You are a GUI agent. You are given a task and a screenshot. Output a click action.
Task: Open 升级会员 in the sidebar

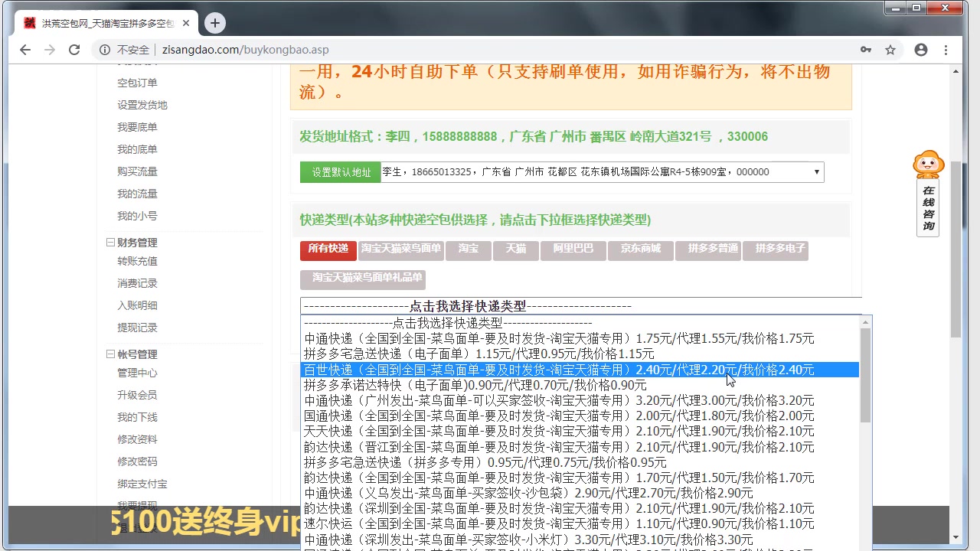(x=137, y=395)
